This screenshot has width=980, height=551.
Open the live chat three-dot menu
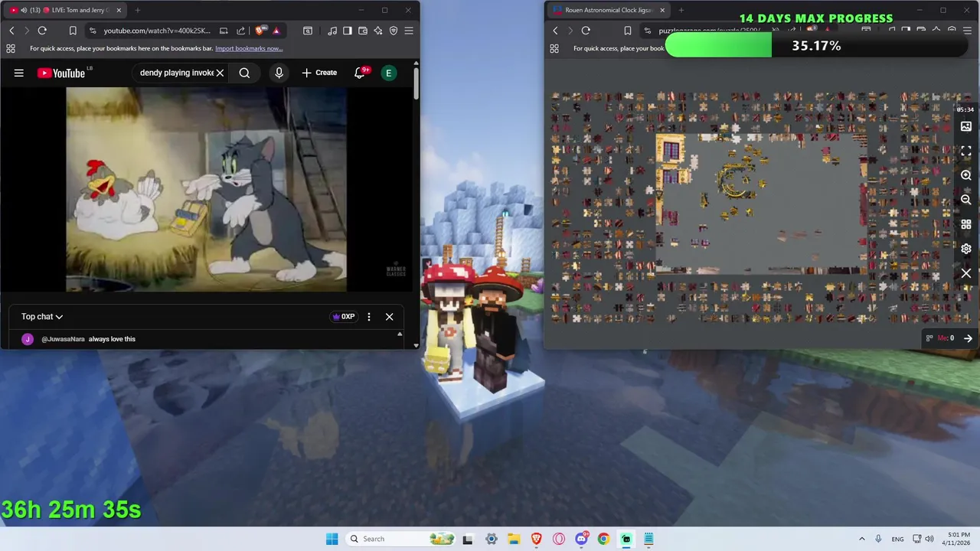369,316
